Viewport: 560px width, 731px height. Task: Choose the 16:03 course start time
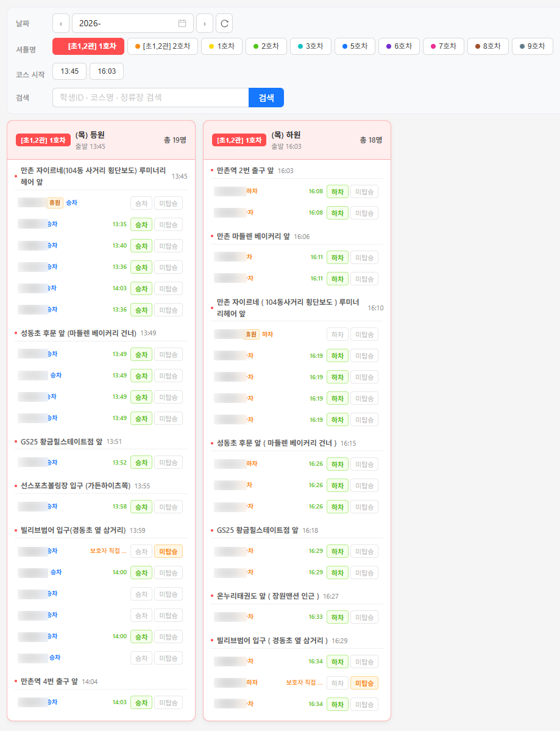coord(107,71)
